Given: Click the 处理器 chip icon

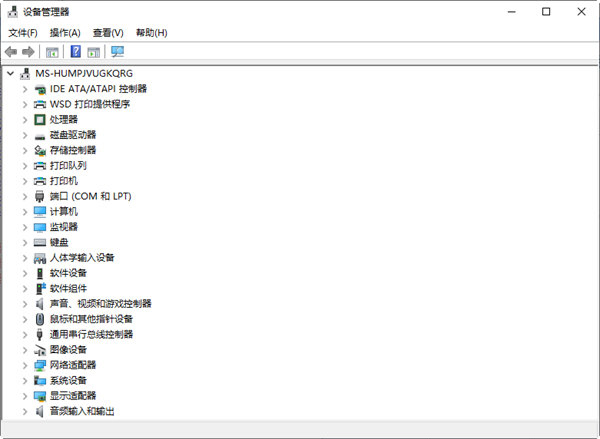Looking at the screenshot, I should (x=40, y=120).
